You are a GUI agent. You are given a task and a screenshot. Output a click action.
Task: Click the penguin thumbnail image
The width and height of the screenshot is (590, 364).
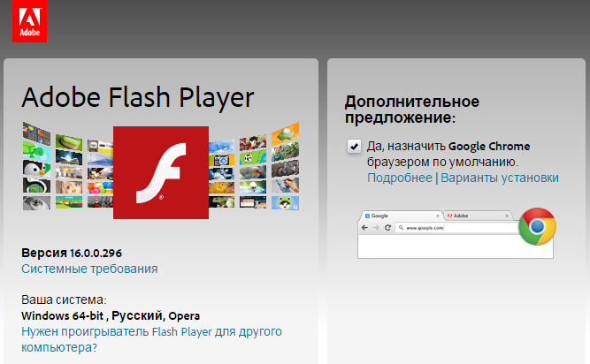point(36,168)
